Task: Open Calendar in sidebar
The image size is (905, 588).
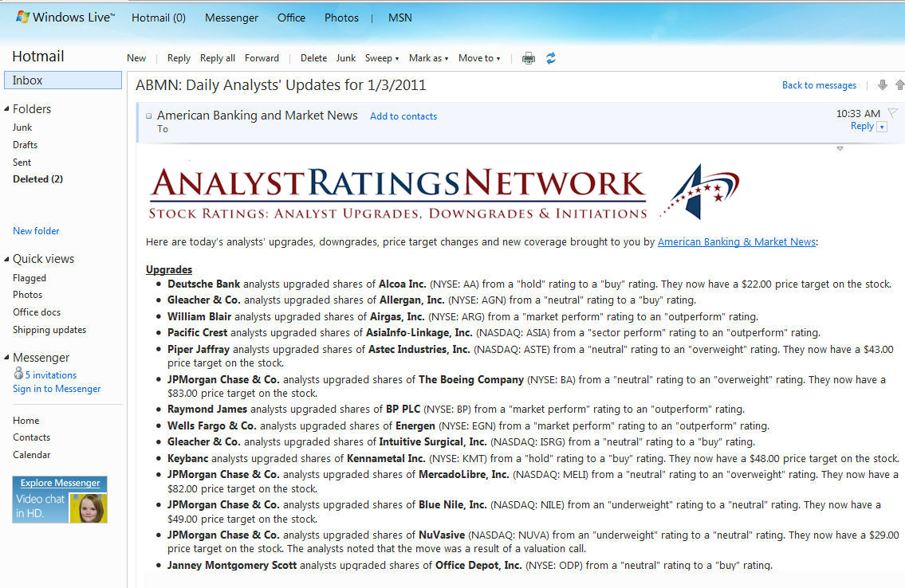Action: [x=31, y=455]
